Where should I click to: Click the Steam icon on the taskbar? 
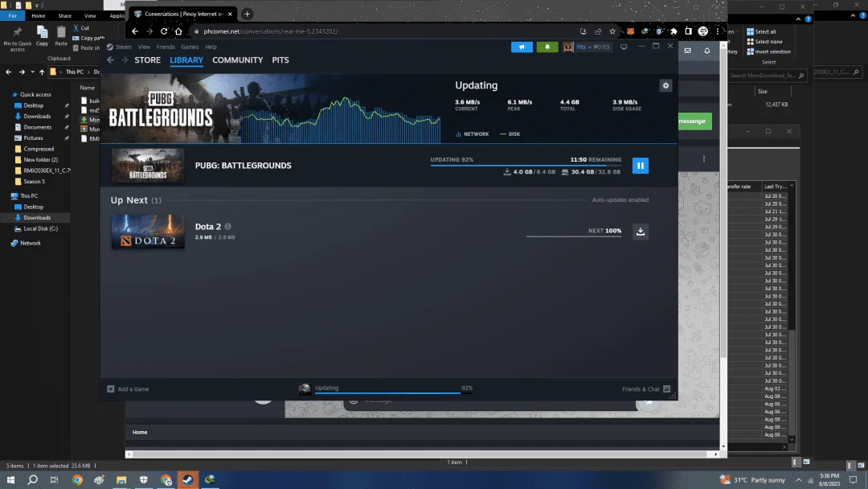coord(187,480)
